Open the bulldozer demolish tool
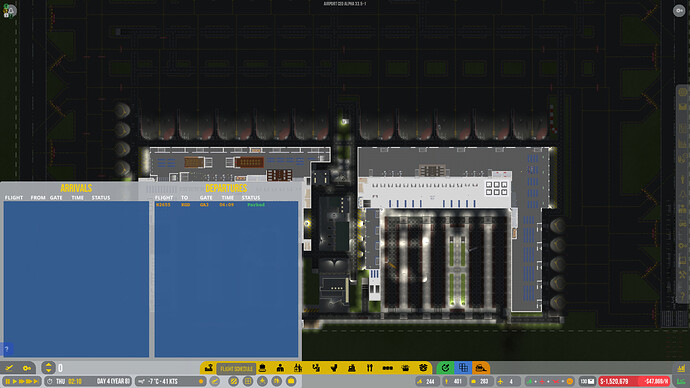 click(x=481, y=368)
